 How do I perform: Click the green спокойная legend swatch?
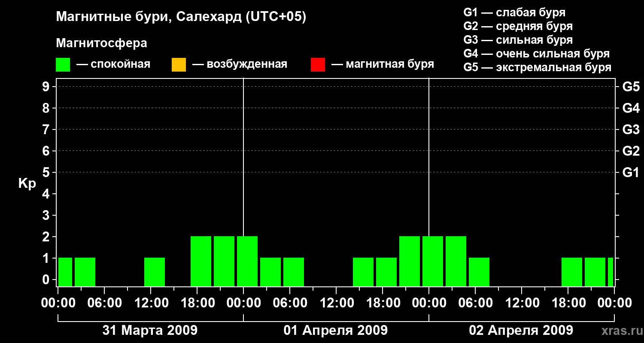[x=63, y=65]
